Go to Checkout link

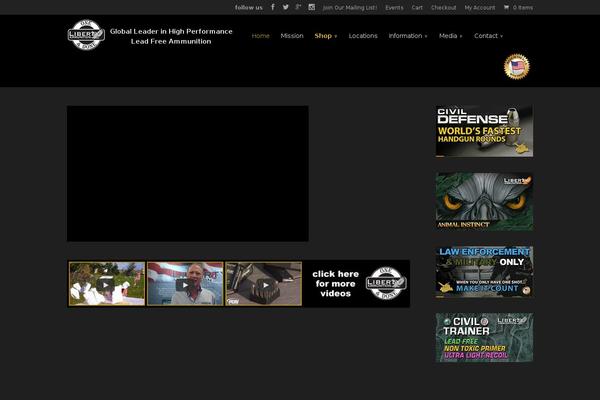pos(443,7)
